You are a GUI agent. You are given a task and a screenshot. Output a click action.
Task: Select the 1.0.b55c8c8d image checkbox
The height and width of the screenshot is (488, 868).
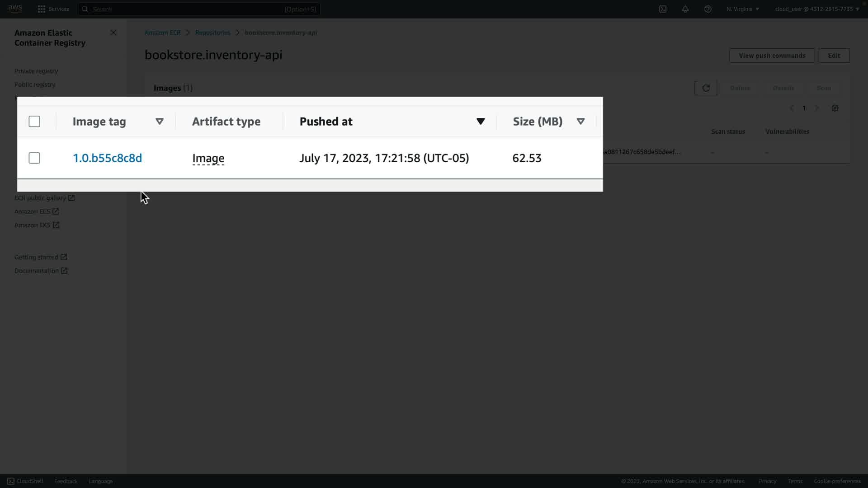[34, 158]
